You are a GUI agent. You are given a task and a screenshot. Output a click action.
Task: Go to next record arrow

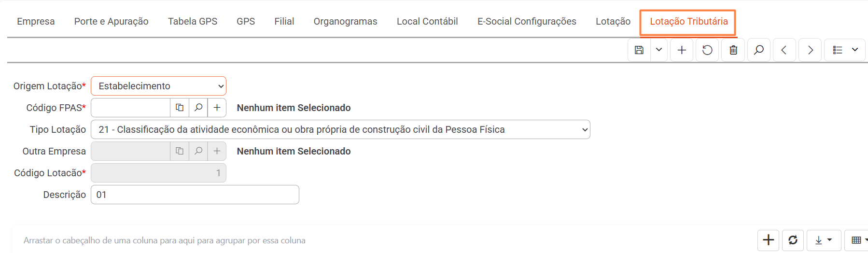click(x=810, y=50)
